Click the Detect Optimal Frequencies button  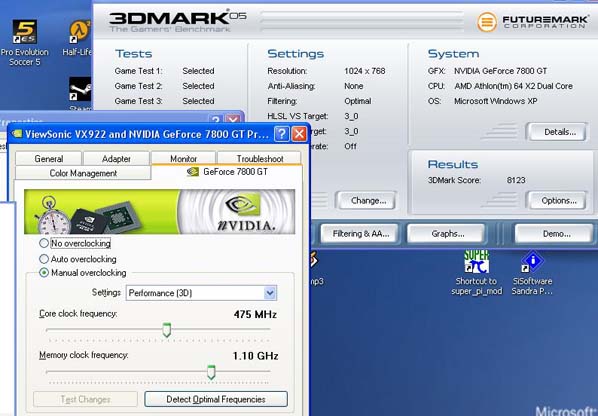(x=216, y=399)
